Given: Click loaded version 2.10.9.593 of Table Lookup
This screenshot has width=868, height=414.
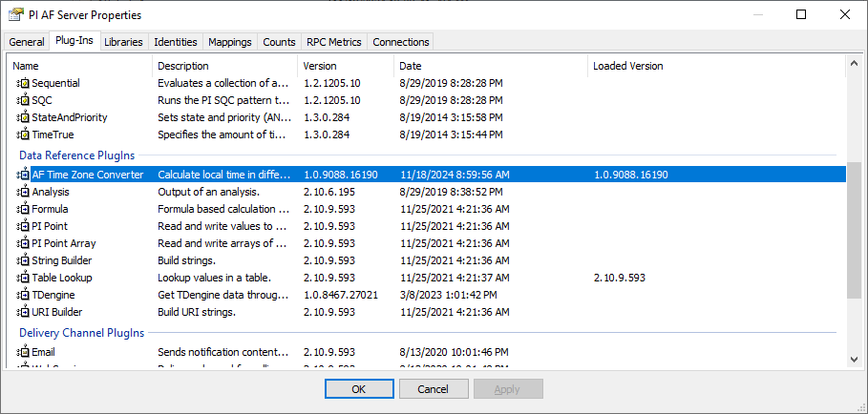Looking at the screenshot, I should click(619, 278).
